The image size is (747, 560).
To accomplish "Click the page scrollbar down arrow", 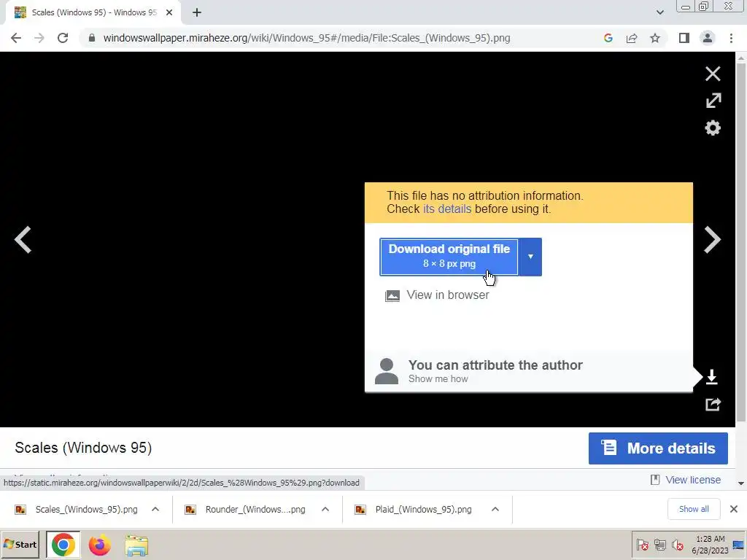I will point(741,483).
